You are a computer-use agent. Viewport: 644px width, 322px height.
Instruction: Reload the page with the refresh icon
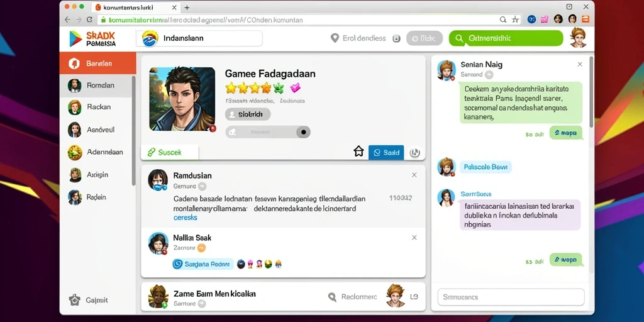pos(89,19)
